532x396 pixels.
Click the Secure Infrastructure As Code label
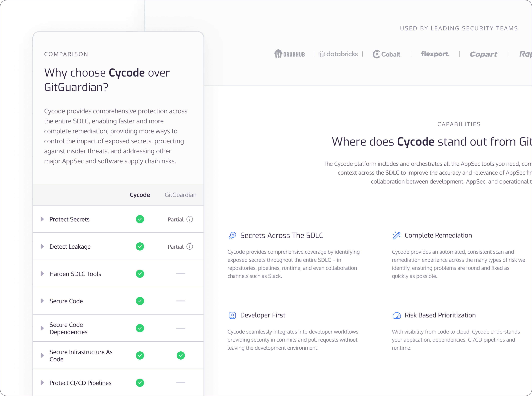pos(81,356)
